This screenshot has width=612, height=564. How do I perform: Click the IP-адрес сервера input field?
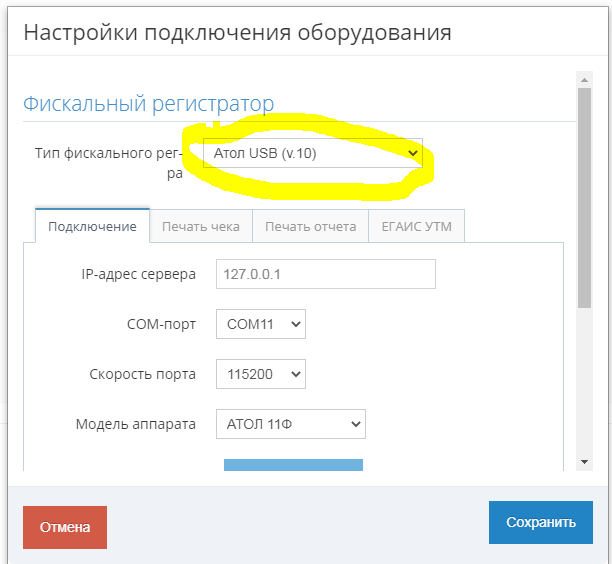[x=326, y=274]
